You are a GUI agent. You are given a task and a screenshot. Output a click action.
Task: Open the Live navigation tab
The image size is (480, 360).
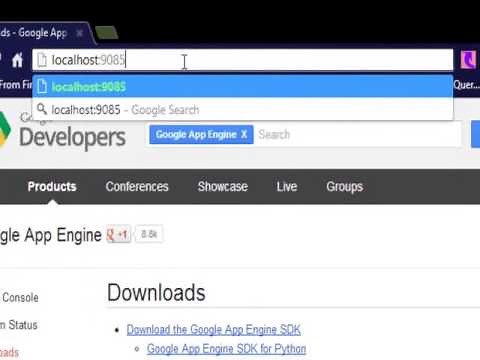287,186
